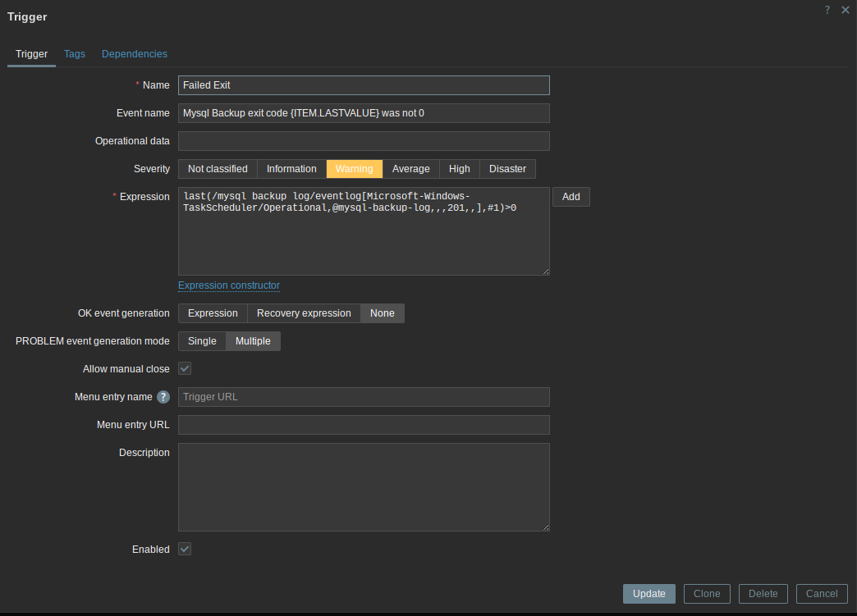The image size is (857, 616).
Task: Set OK event generation to Recovery expression
Action: click(304, 313)
